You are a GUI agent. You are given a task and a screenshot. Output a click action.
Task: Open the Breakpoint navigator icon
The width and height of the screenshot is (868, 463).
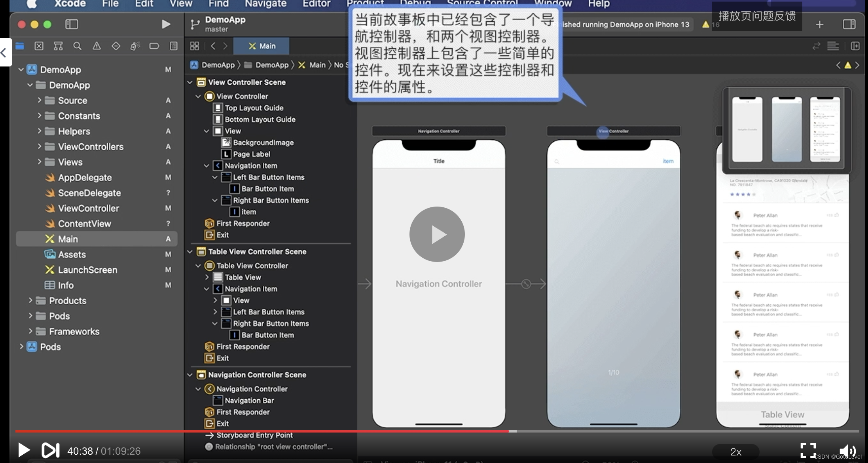(154, 46)
